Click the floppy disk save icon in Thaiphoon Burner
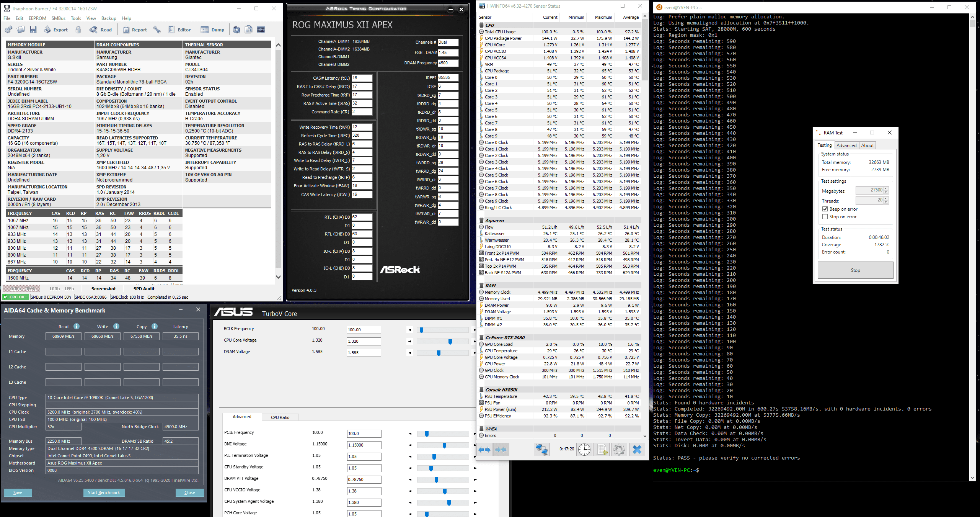This screenshot has height=517, width=980. coord(33,29)
